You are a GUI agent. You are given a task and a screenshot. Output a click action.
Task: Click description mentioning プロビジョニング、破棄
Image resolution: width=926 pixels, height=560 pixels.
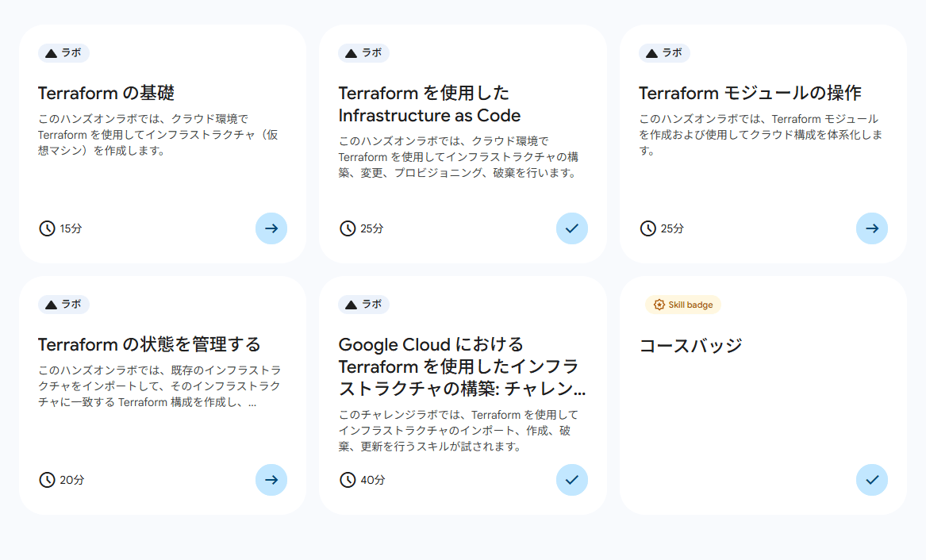coord(459,158)
